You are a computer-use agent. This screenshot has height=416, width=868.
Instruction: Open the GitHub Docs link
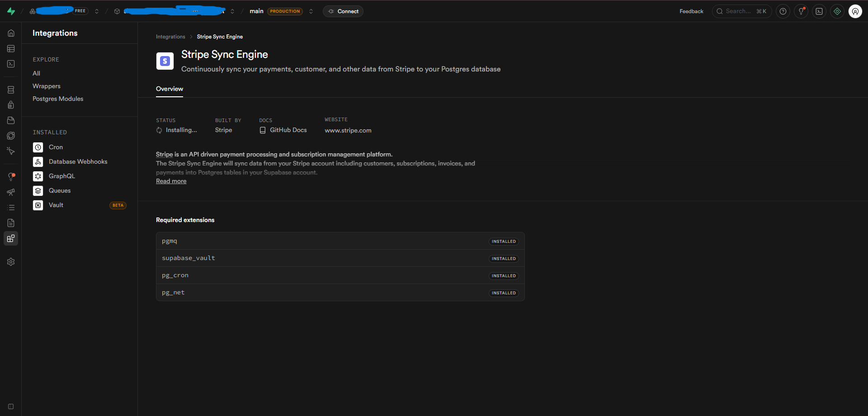[x=288, y=130]
